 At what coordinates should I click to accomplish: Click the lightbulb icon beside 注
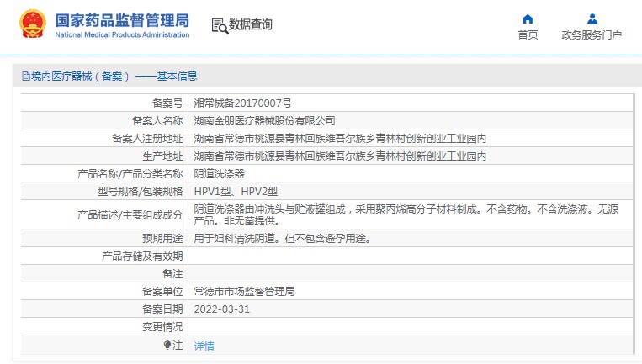tap(167, 346)
